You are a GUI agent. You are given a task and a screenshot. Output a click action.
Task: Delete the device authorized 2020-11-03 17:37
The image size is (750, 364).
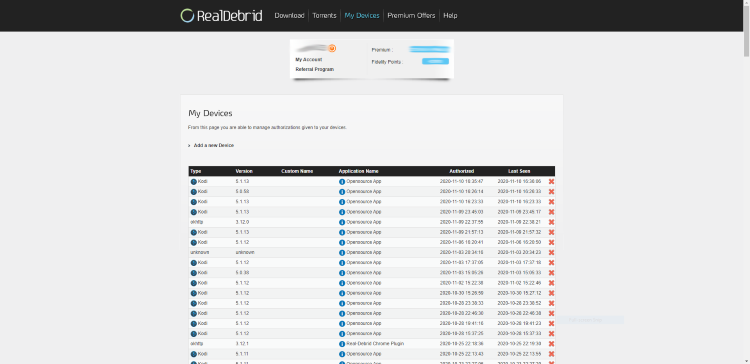pyautogui.click(x=551, y=263)
